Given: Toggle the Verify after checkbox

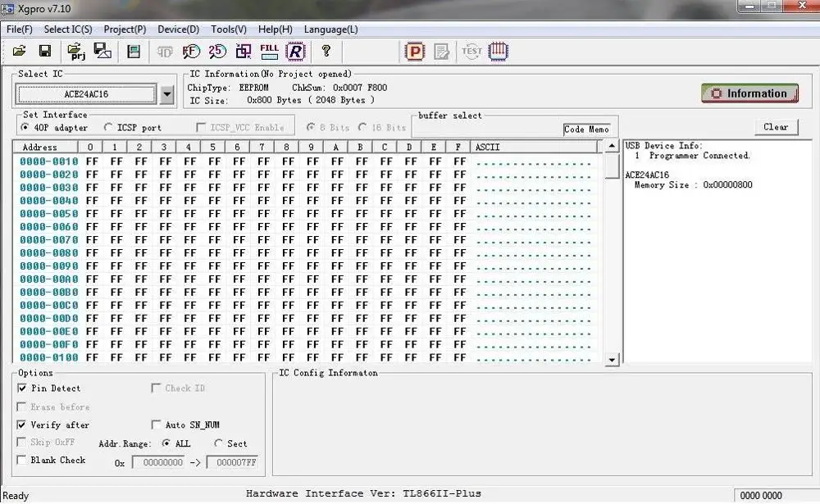Looking at the screenshot, I should 22,425.
